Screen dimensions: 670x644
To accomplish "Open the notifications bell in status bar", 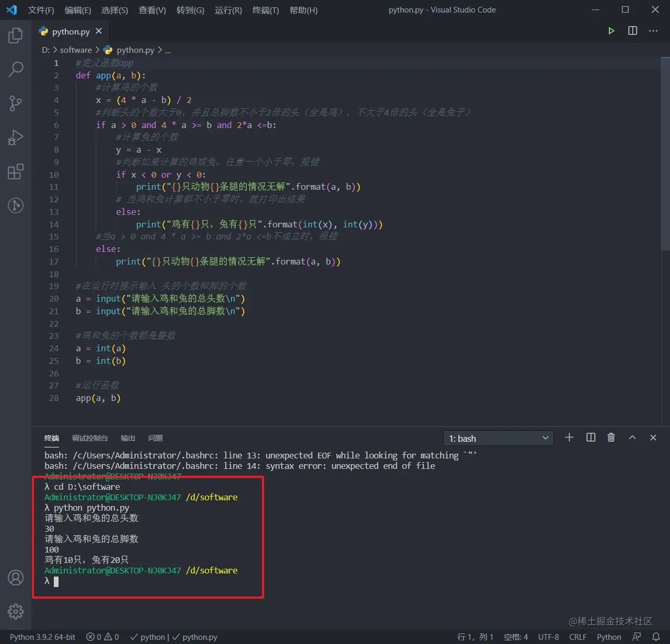I will pyautogui.click(x=656, y=637).
